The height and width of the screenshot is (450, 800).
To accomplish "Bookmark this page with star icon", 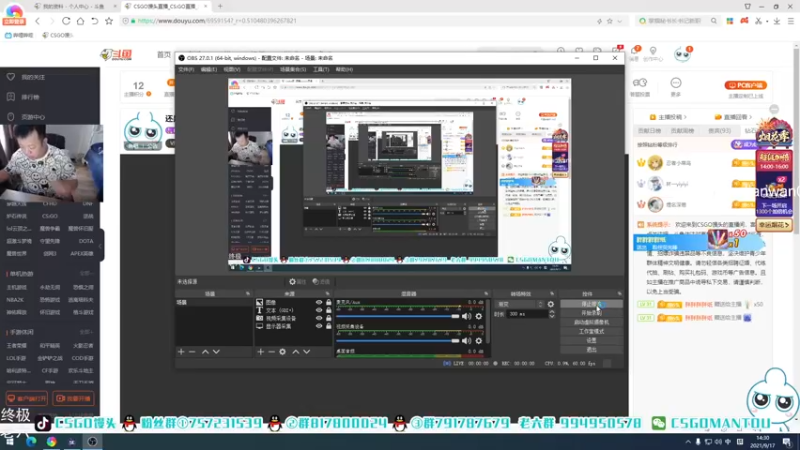I will click(109, 21).
